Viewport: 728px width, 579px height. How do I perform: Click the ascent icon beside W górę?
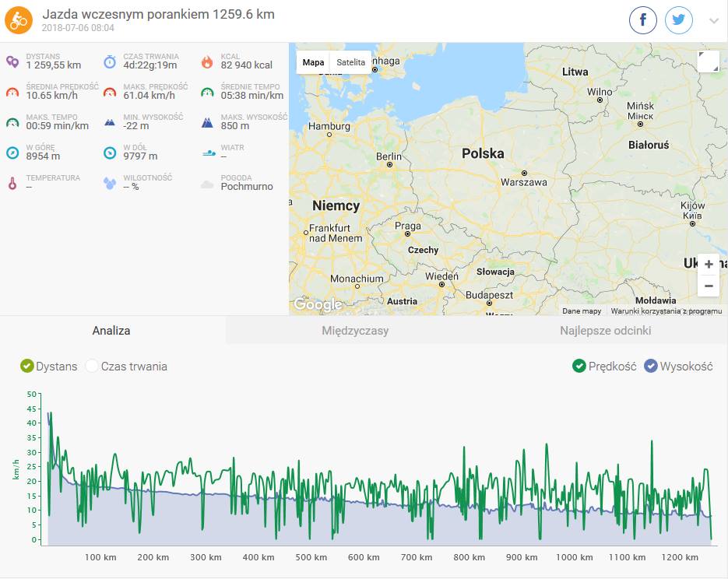[12, 153]
